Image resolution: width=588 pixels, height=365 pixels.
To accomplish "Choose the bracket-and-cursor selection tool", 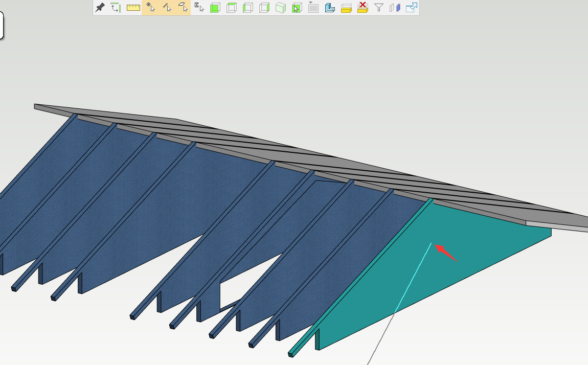I will [x=199, y=8].
